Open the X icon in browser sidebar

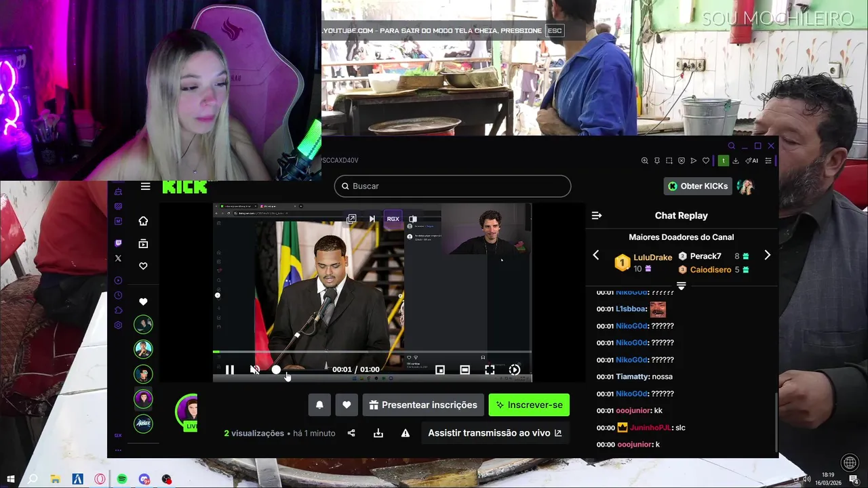click(118, 258)
